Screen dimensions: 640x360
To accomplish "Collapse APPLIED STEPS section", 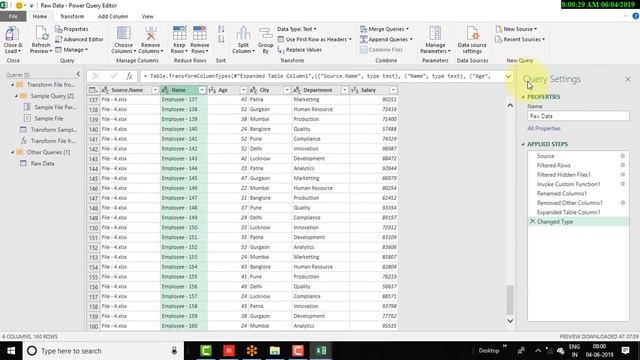I will click(x=523, y=144).
